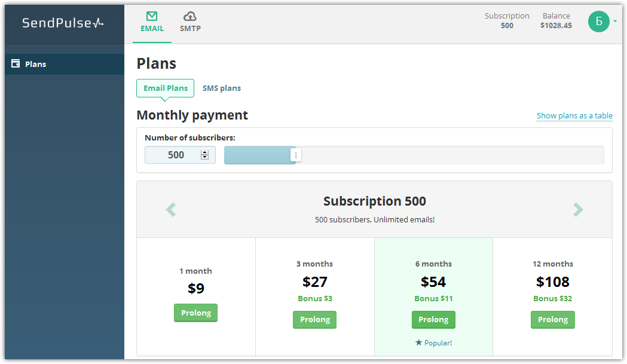Prolong the 1 month plan

point(196,313)
